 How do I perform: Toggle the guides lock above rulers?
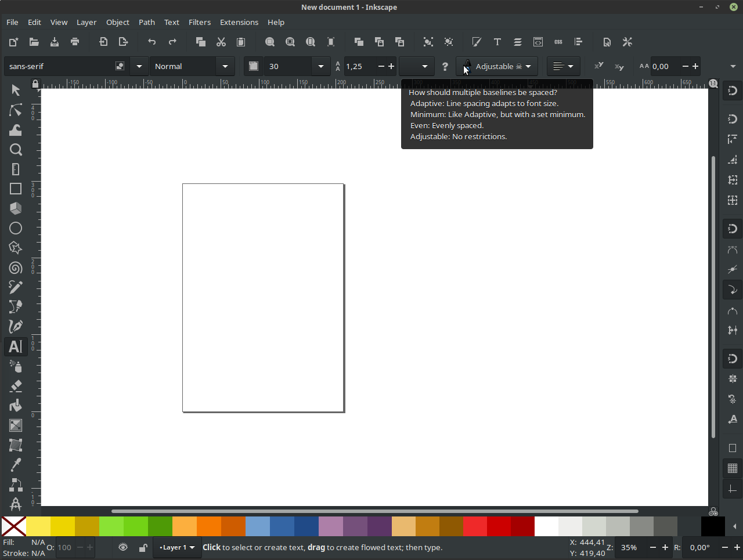coord(35,84)
